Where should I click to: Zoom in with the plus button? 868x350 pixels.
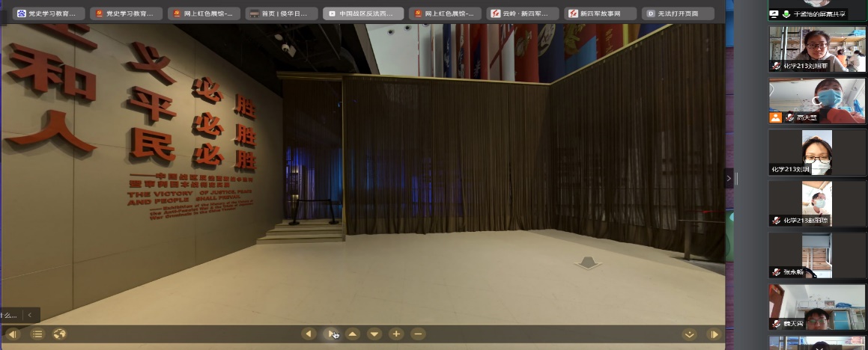pos(396,334)
